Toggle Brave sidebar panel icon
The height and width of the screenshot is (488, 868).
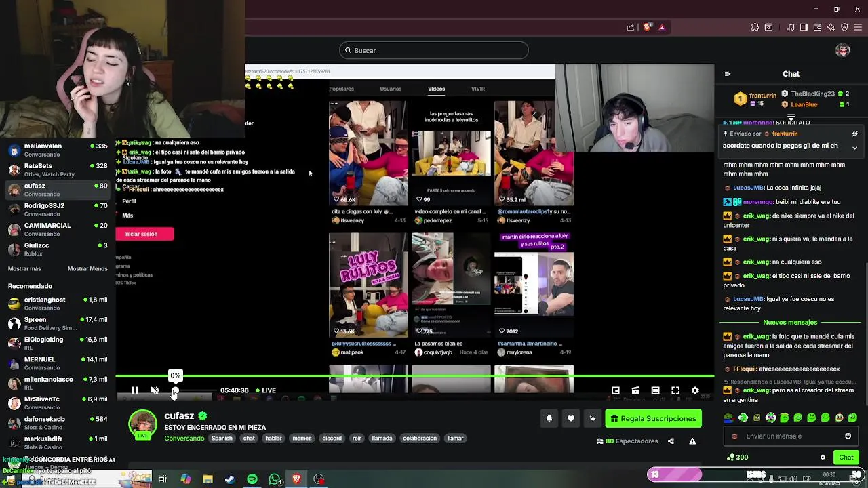(x=804, y=27)
